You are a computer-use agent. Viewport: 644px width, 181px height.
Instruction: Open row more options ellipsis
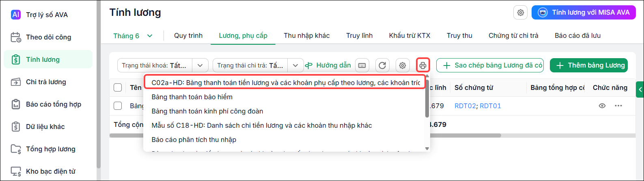(x=618, y=106)
